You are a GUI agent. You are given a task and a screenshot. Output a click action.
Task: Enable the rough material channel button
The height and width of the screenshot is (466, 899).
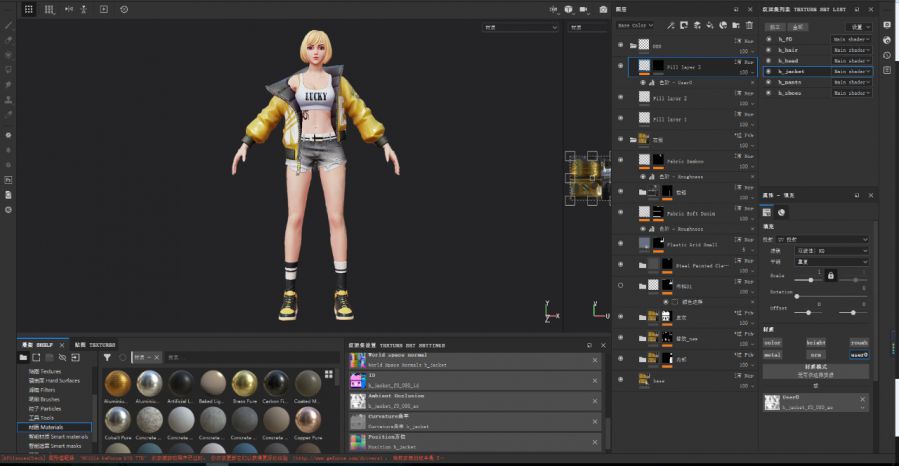859,342
